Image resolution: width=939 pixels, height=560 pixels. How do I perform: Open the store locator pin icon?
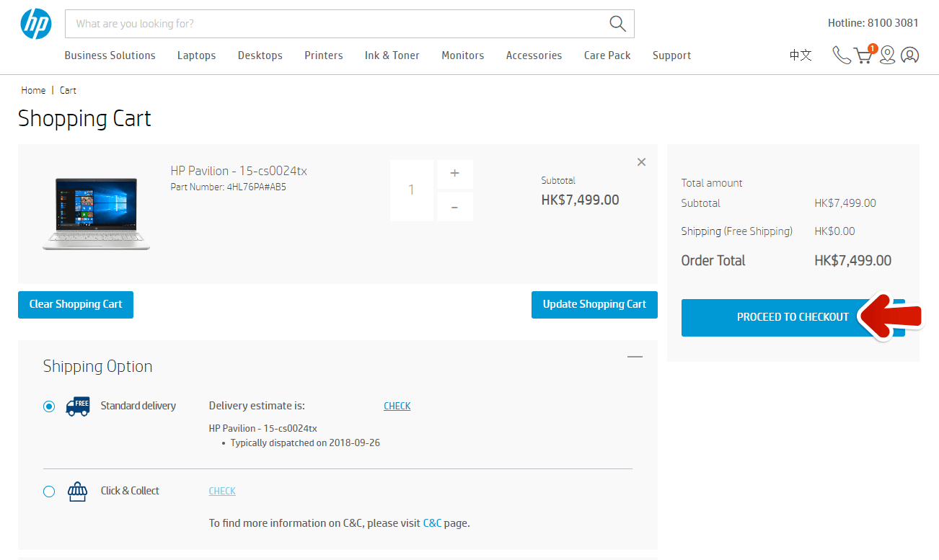pyautogui.click(x=887, y=55)
